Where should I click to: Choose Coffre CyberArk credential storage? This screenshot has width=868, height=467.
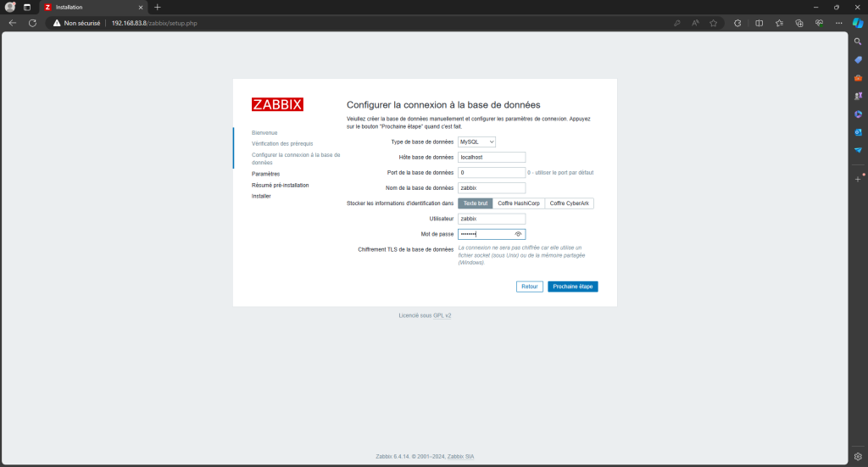[569, 203]
